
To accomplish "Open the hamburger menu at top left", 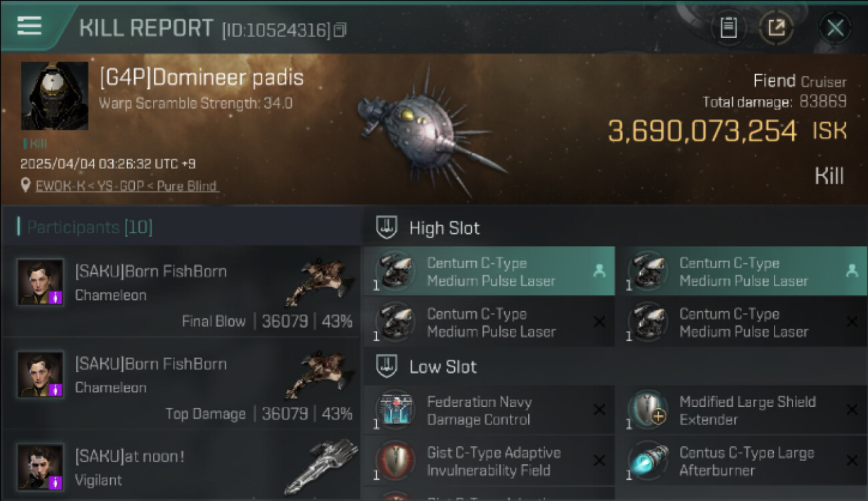I will [29, 26].
